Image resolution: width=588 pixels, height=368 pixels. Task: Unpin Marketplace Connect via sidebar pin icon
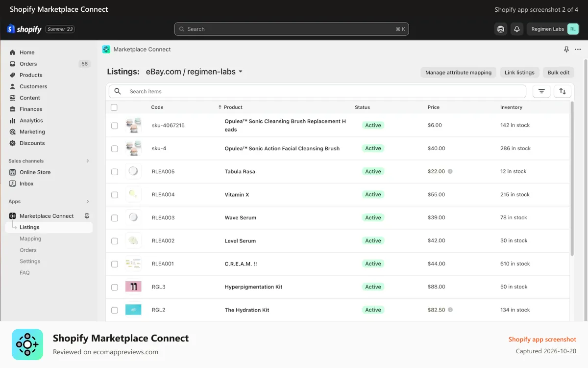[87, 216]
